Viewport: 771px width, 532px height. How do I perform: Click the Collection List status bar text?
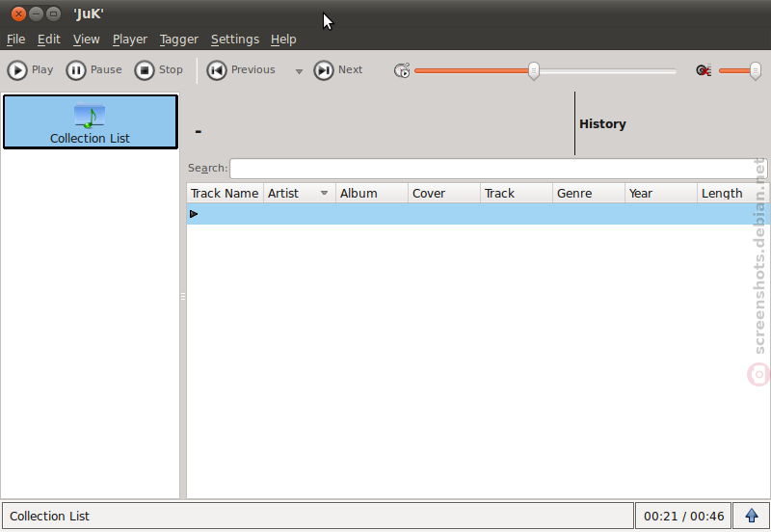click(x=50, y=517)
